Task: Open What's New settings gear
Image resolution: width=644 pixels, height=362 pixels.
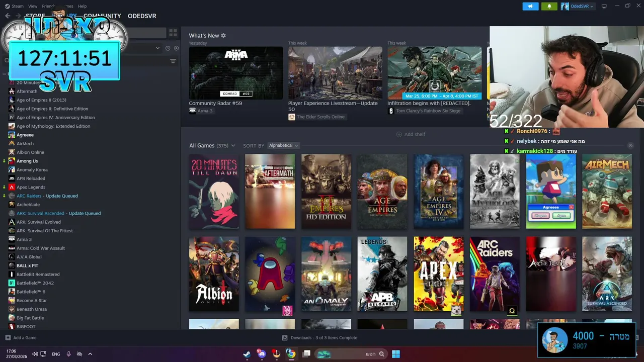Action: tap(223, 36)
